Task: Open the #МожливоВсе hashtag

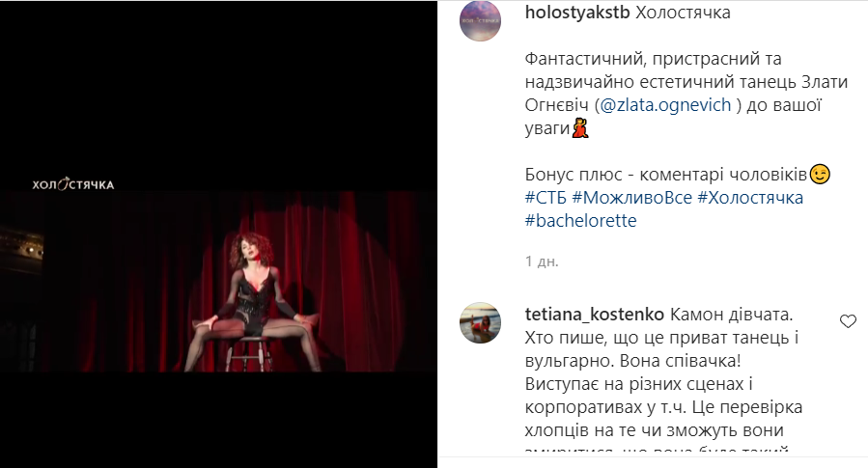Action: tap(632, 198)
